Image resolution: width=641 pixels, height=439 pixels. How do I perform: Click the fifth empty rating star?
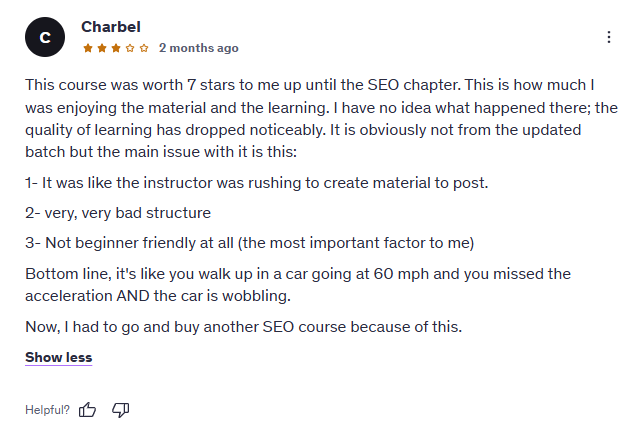click(x=144, y=48)
